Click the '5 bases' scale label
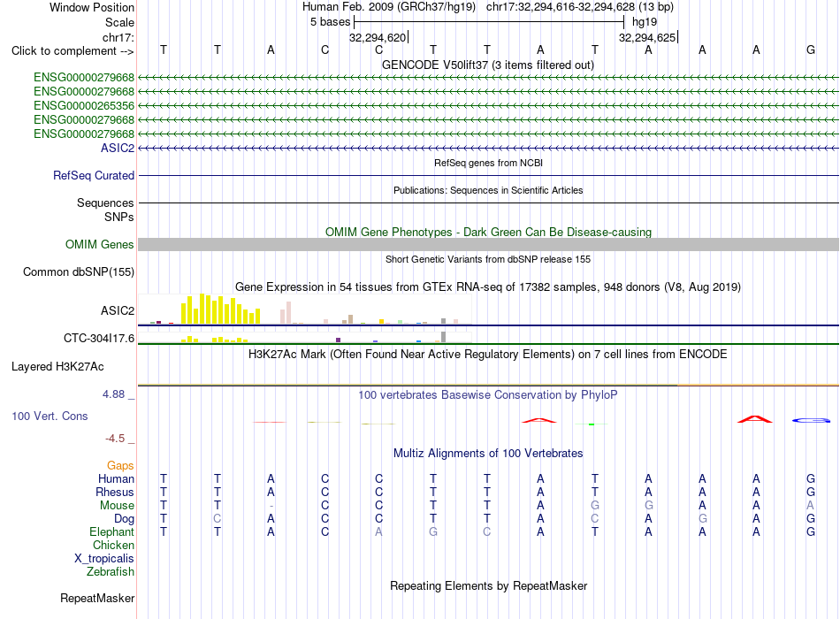Viewport: 840px width, 619px height. pos(330,22)
